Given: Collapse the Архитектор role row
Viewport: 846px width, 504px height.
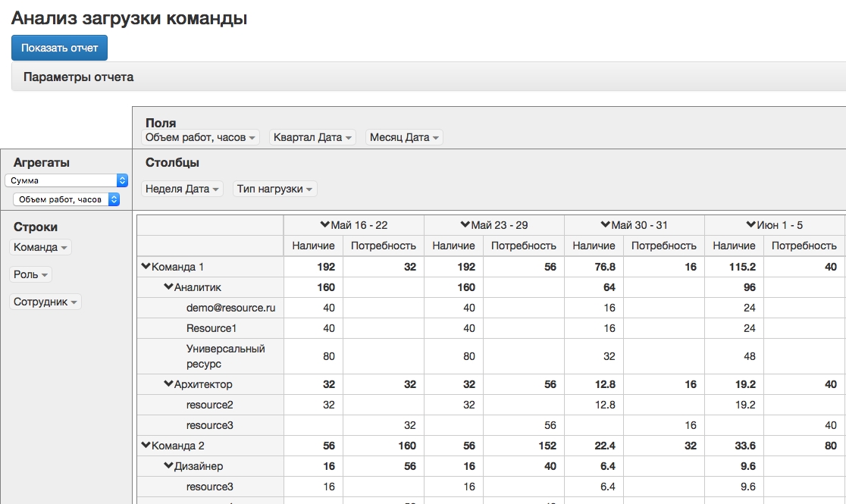Looking at the screenshot, I should pos(169,384).
